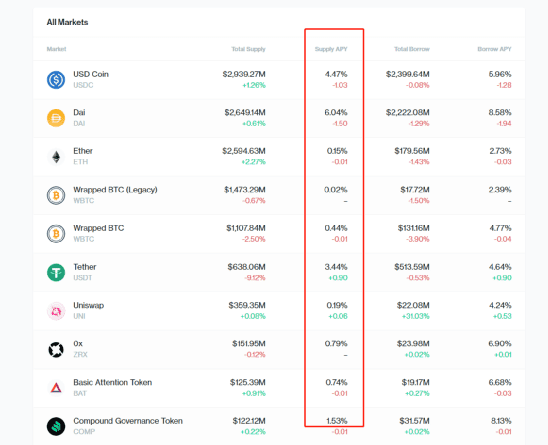
Task: Sort by Total Supply column header
Action: (248, 49)
